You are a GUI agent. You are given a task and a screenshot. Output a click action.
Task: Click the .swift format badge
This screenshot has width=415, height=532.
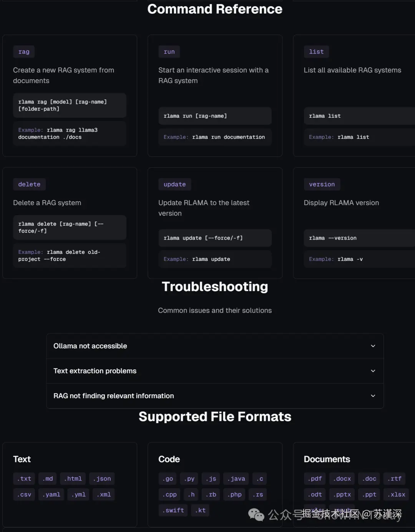tap(173, 510)
